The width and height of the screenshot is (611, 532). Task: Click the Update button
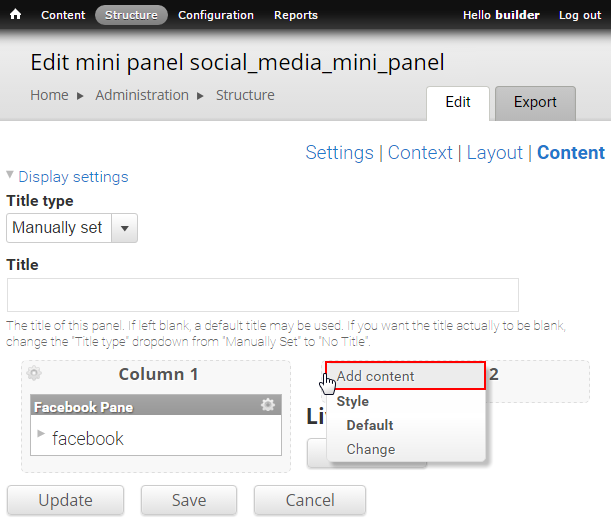pyautogui.click(x=65, y=500)
